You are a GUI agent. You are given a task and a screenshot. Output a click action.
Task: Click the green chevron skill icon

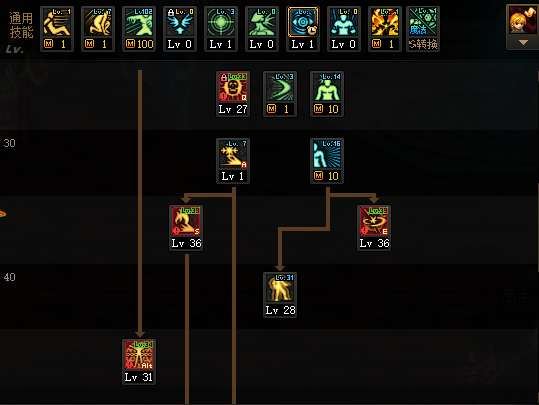(279, 87)
